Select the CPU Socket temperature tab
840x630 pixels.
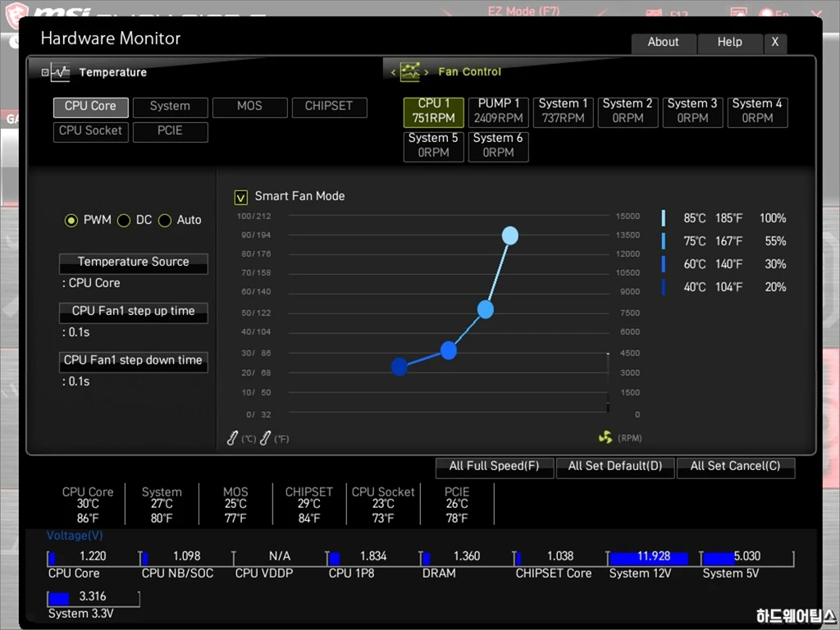(x=90, y=132)
